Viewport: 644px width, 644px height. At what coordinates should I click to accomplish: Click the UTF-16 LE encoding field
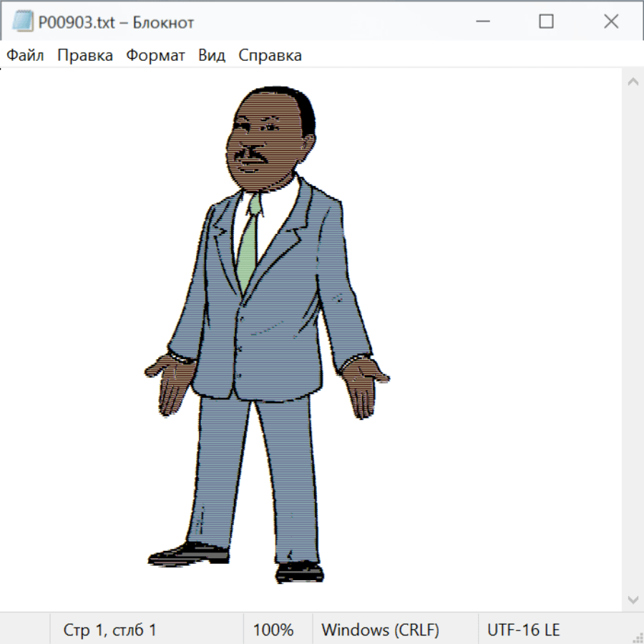pyautogui.click(x=523, y=630)
